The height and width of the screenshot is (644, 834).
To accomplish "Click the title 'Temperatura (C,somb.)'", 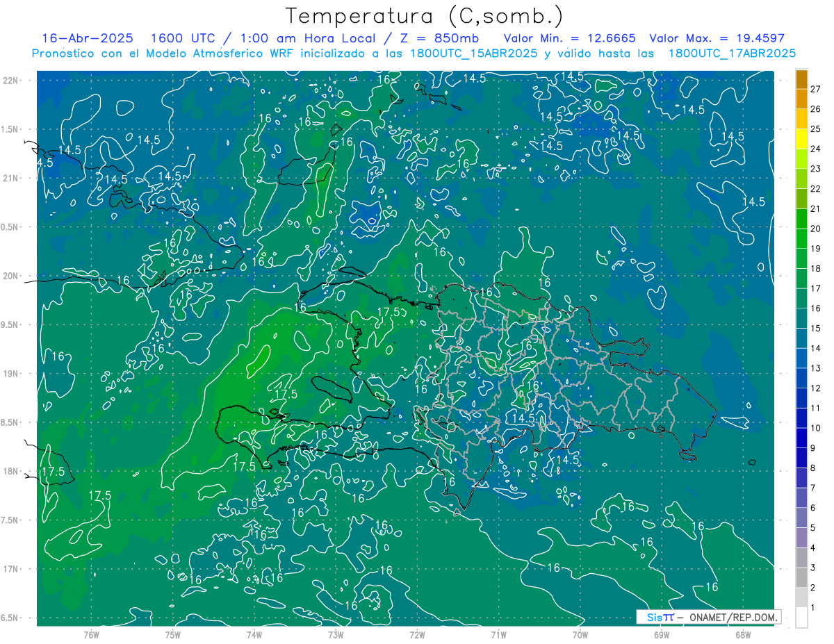I will 425,16.
